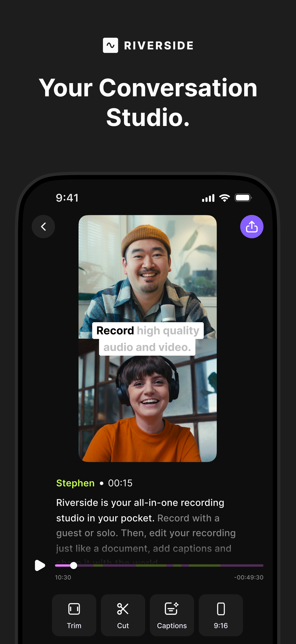Click the elapsed time 10:30
This screenshot has height=644, width=296.
pyautogui.click(x=63, y=577)
